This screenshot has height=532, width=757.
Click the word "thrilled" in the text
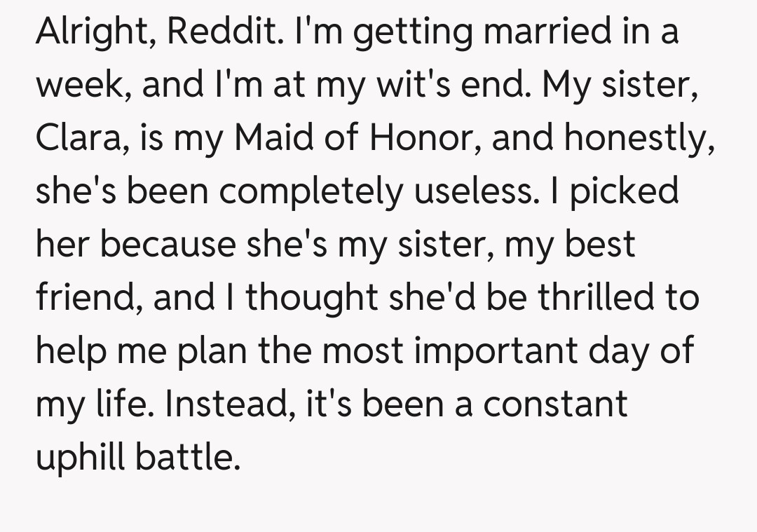pos(598,299)
